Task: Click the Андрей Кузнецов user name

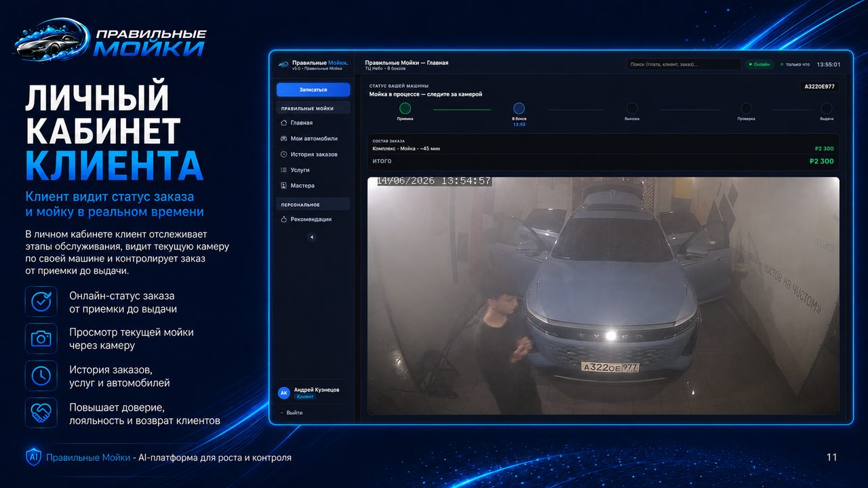Action: pyautogui.click(x=317, y=390)
